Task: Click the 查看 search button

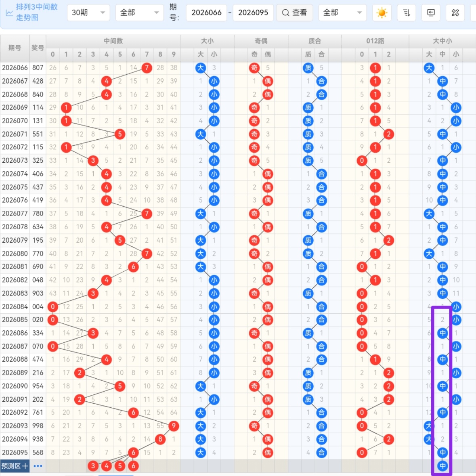Action: pos(294,13)
